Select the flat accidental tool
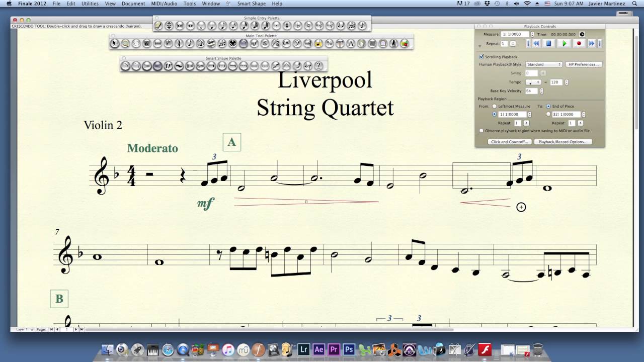644x362 pixels. (298, 26)
